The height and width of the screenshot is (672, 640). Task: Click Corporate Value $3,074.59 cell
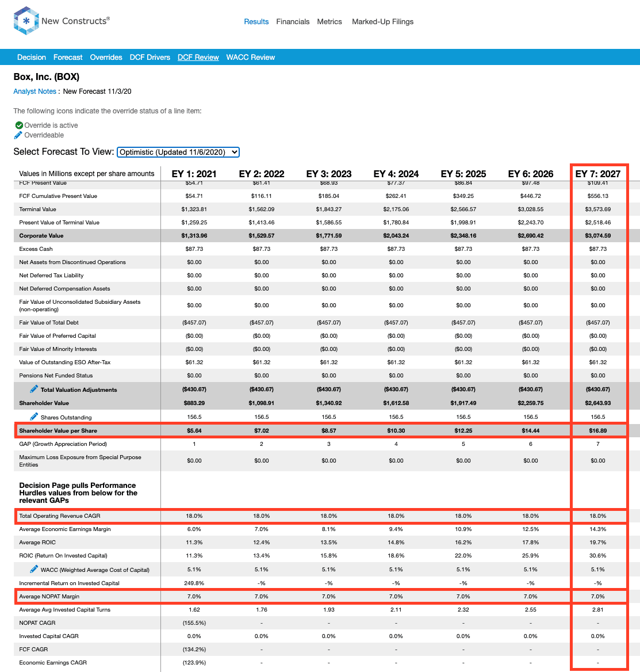click(597, 235)
